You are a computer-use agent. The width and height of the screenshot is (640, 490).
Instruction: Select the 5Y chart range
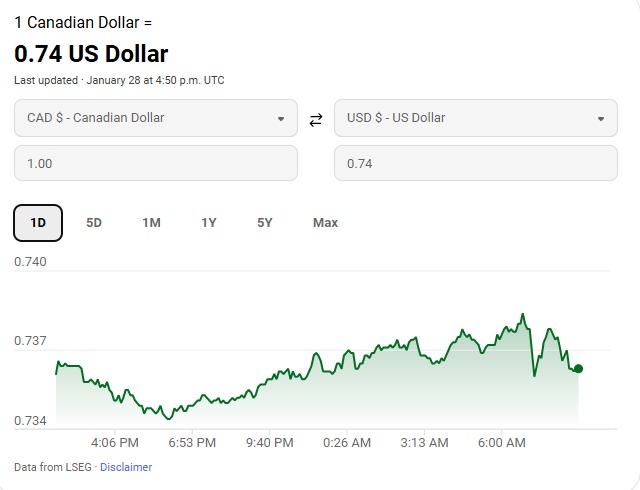[265, 223]
